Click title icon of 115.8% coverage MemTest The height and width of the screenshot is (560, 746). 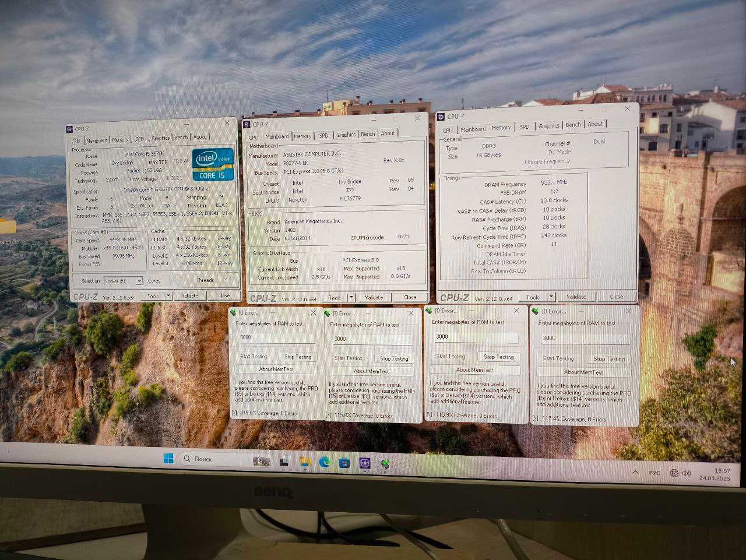pyautogui.click(x=328, y=313)
